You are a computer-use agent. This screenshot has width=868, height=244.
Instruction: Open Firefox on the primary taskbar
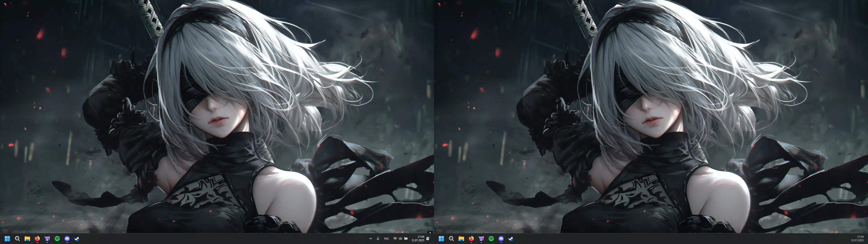pos(37,239)
